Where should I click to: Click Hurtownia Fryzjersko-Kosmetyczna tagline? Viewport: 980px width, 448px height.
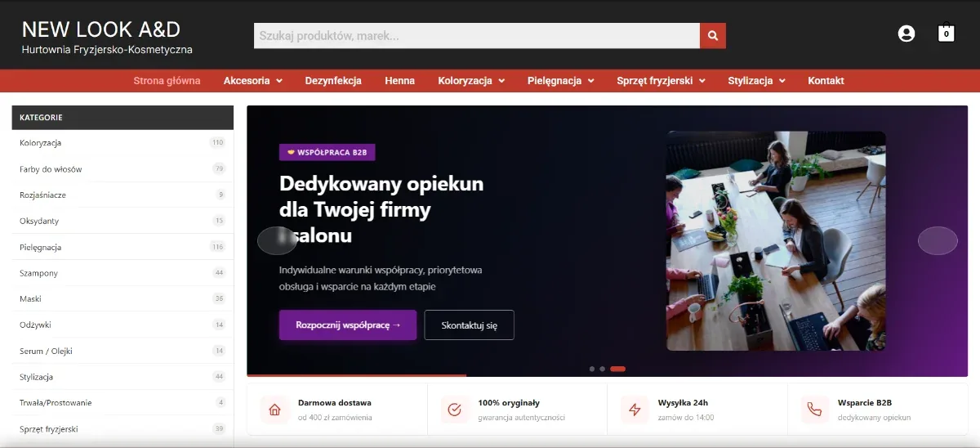pyautogui.click(x=107, y=51)
